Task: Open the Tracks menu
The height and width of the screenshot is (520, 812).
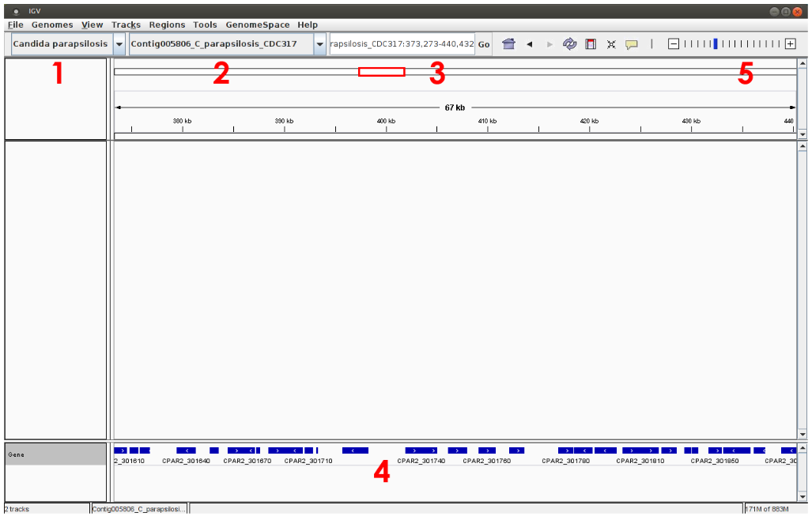Action: (126, 24)
